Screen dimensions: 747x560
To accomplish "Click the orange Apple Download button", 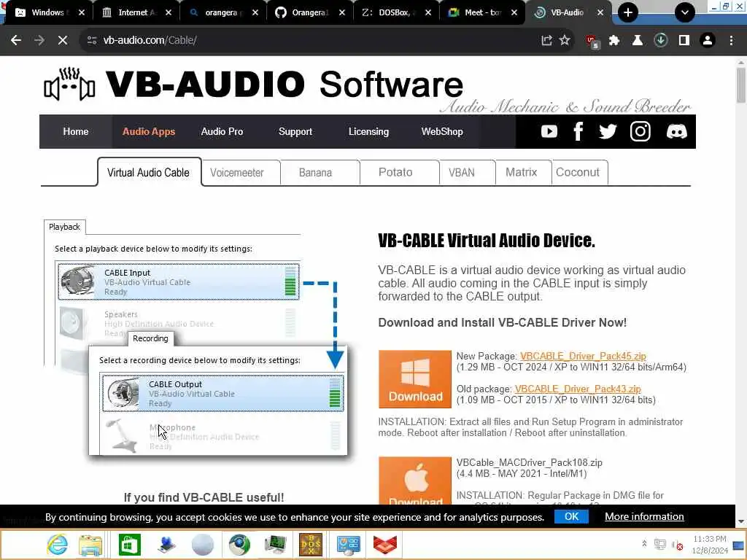I will 415,481.
